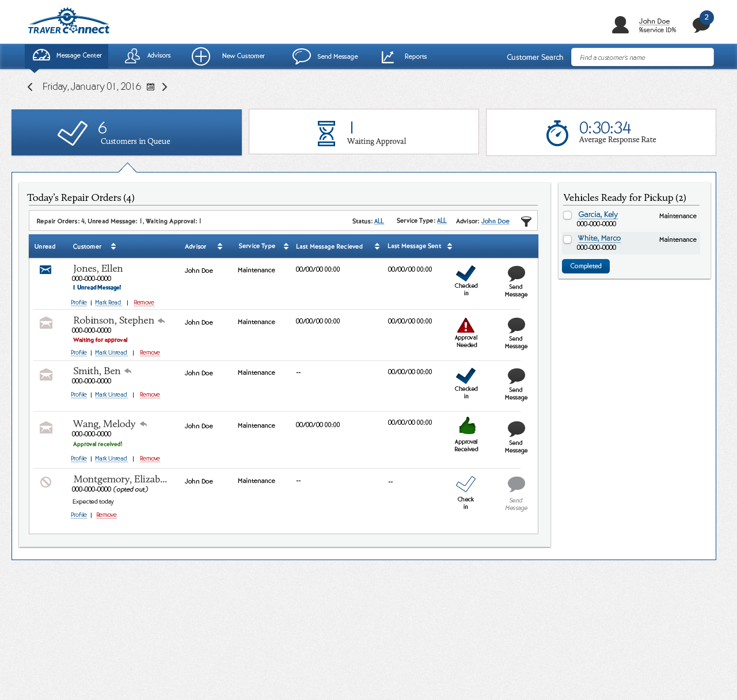737x700 pixels.
Task: Click the calendar icon beside the date
Action: (150, 87)
